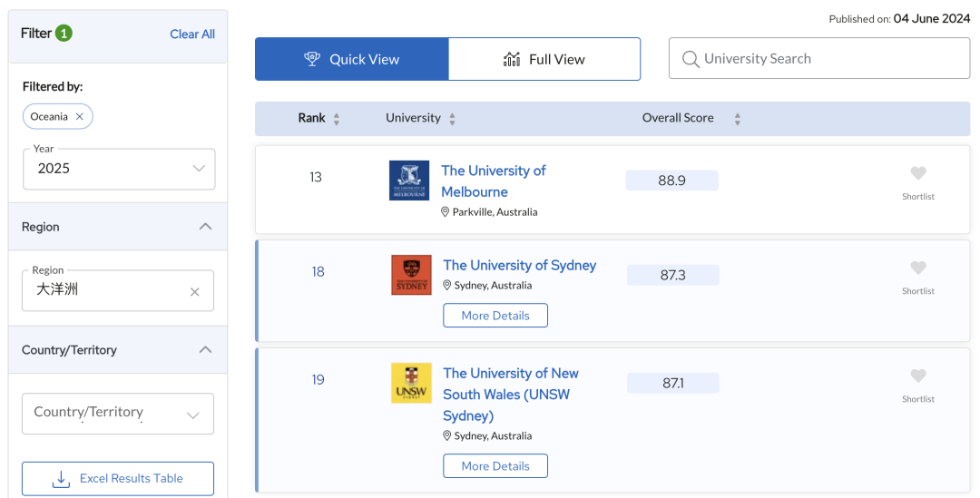Click the green filter count badge
This screenshot has height=498, width=980.
64,34
